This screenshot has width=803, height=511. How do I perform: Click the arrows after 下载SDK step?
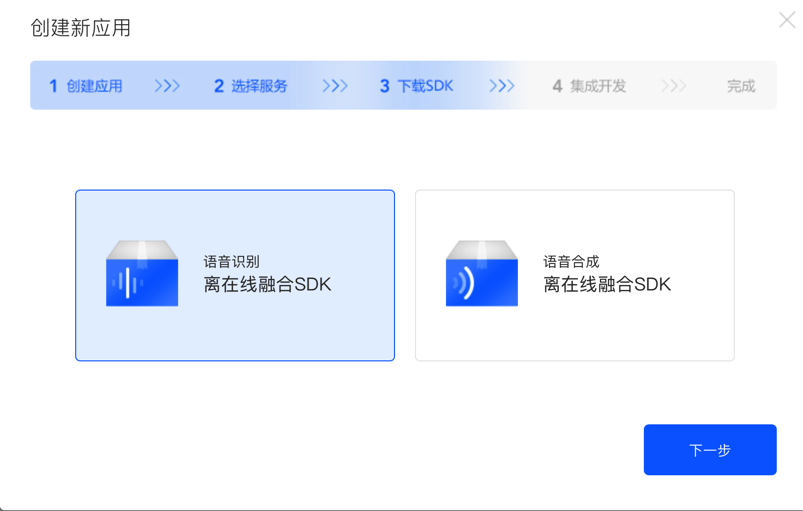(x=502, y=86)
